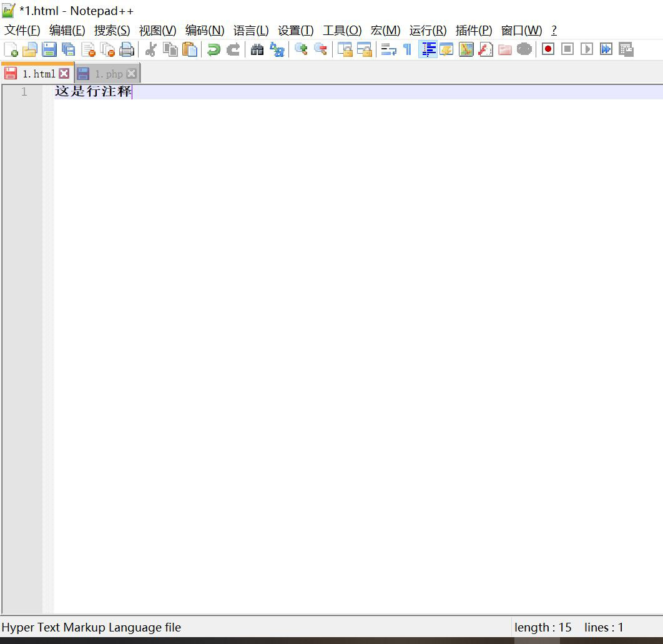Open user defined language icon

(446, 49)
